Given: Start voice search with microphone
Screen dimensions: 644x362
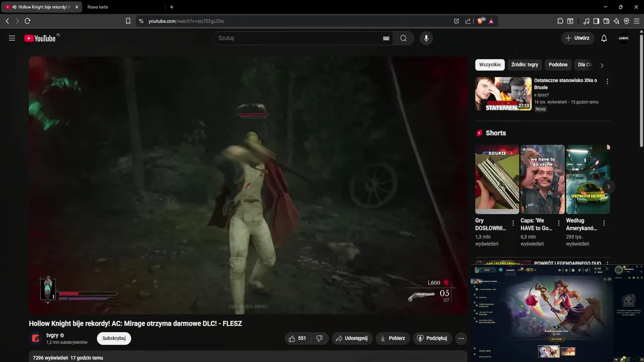Looking at the screenshot, I should (426, 38).
